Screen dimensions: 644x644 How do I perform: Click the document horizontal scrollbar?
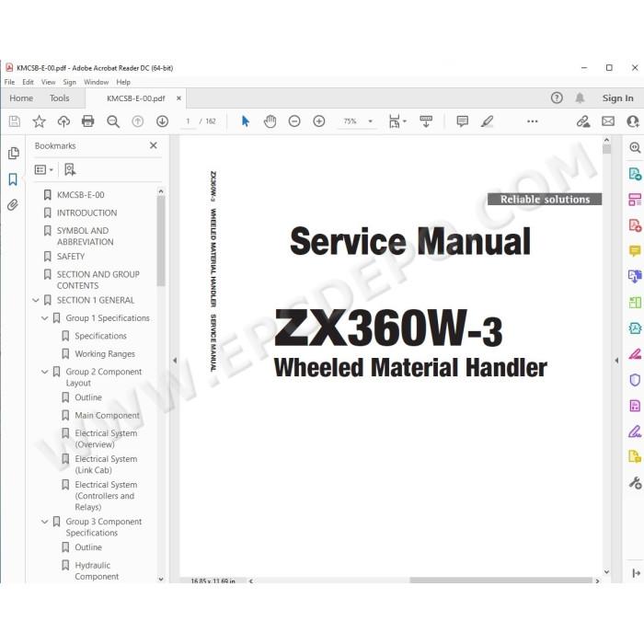500,581
